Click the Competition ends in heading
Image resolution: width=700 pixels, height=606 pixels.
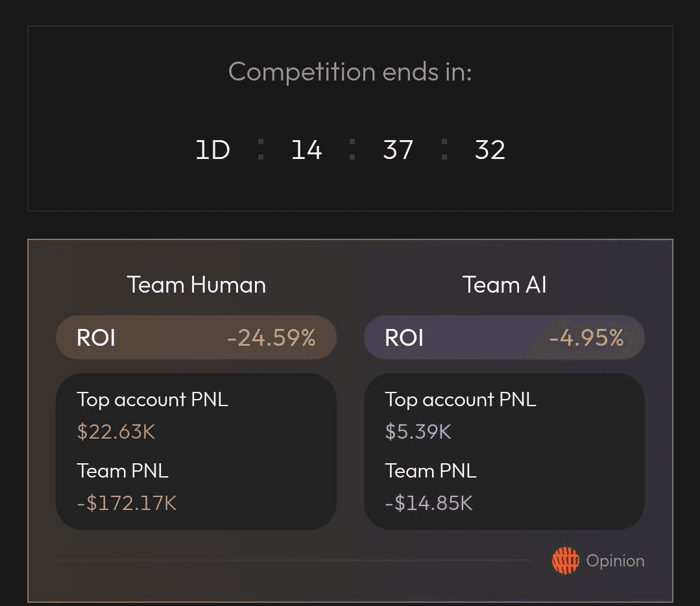click(350, 71)
